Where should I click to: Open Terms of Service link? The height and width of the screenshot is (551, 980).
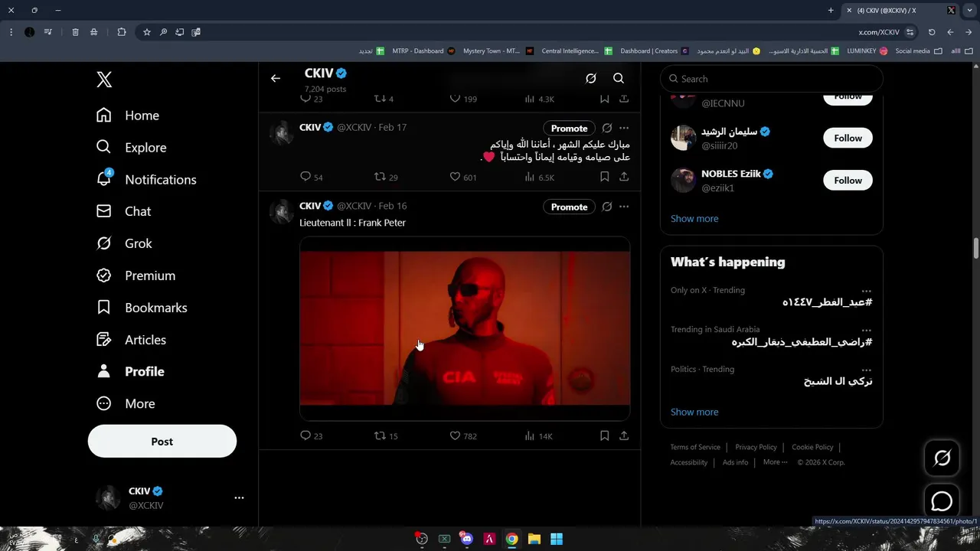(x=695, y=447)
